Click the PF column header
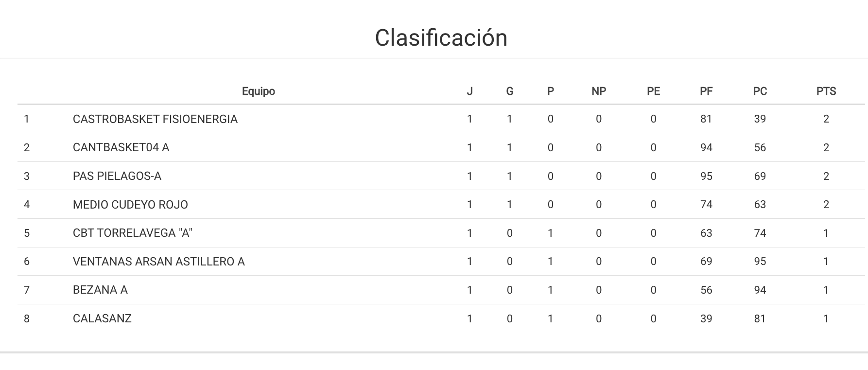This screenshot has width=868, height=370. pos(706,91)
